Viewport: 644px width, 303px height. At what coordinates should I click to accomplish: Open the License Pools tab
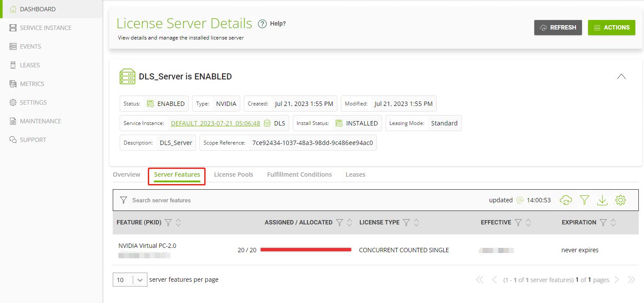234,175
